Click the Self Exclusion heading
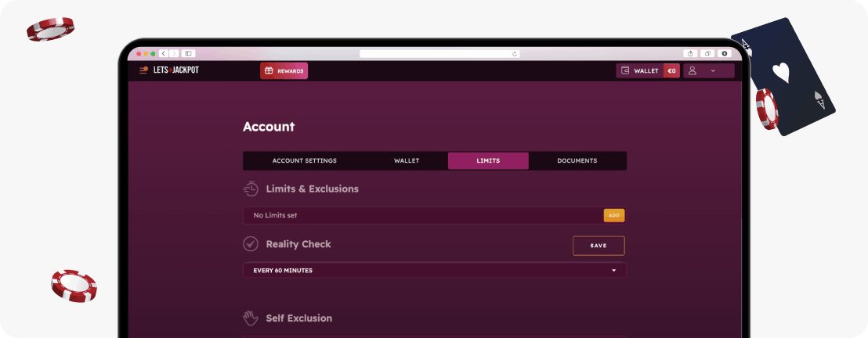Viewport: 868px width, 338px height. click(x=299, y=318)
